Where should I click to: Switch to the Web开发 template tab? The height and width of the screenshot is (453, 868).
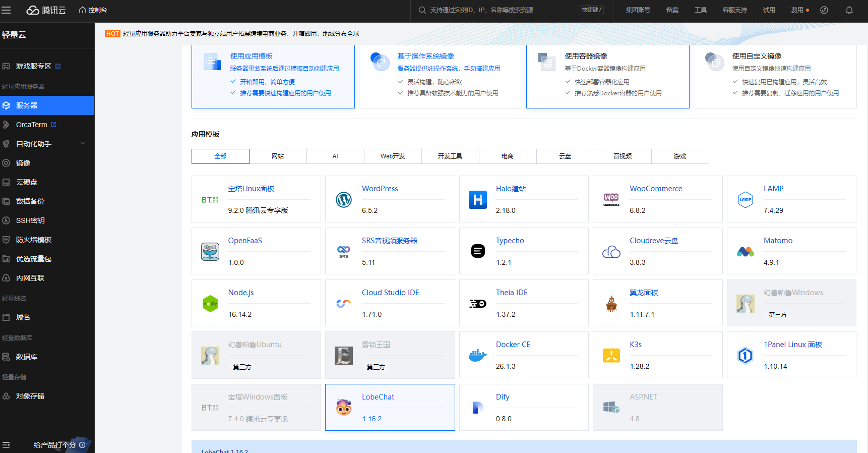[393, 156]
